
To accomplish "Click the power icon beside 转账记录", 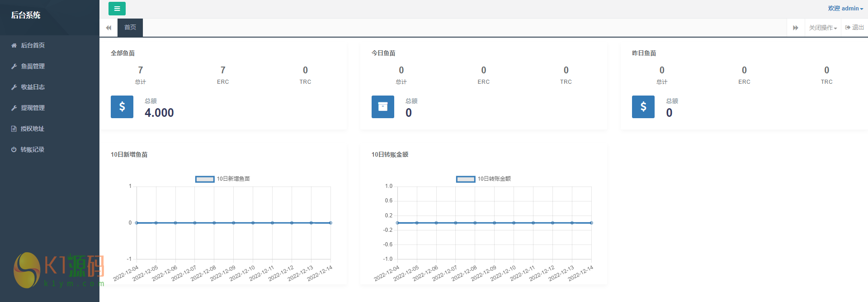I will 14,149.
